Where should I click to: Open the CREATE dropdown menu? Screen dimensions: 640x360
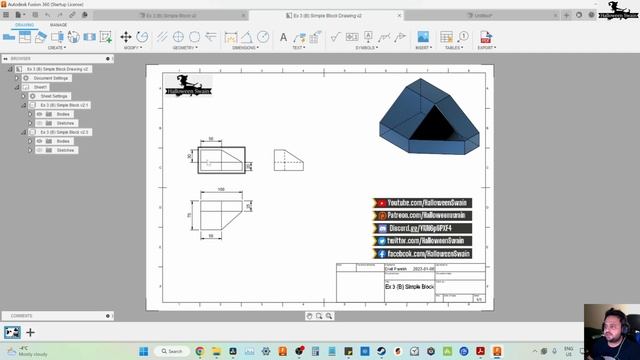point(57,48)
